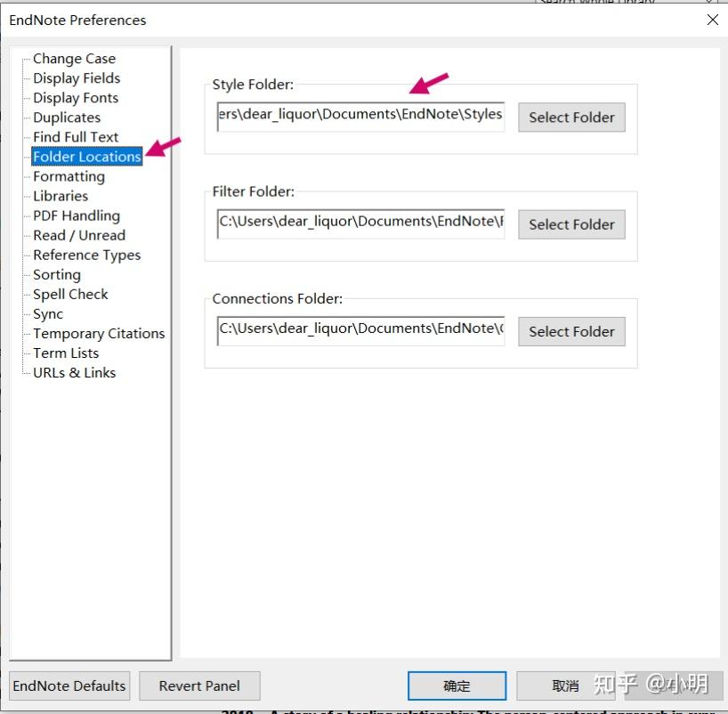This screenshot has width=728, height=714.
Task: Click Select Folder for Filter Folder
Action: point(571,225)
